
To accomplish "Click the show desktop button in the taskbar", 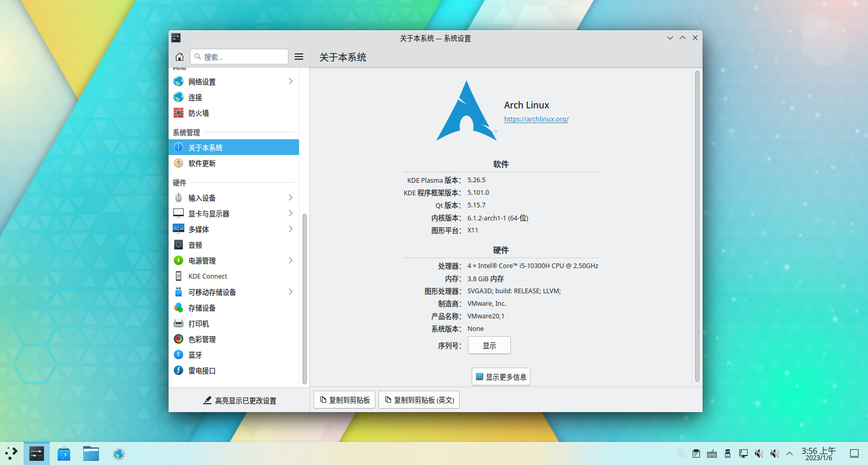I will coord(854,453).
